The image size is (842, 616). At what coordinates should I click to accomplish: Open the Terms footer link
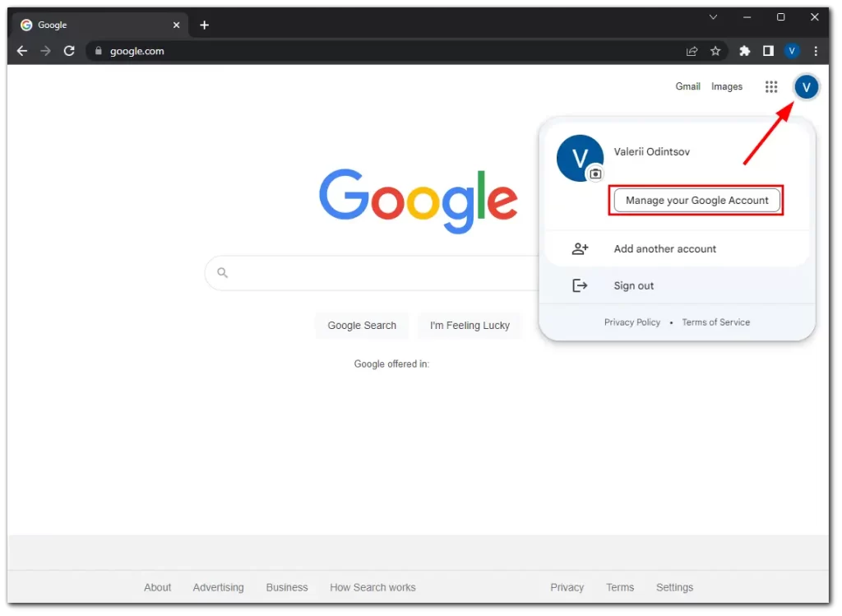621,588
